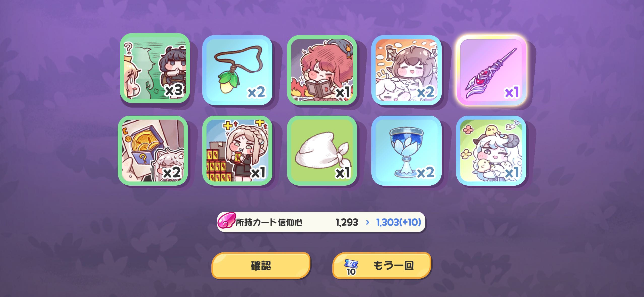Open the sheep girl with chicks card
This screenshot has height=297, width=644.
click(491, 151)
